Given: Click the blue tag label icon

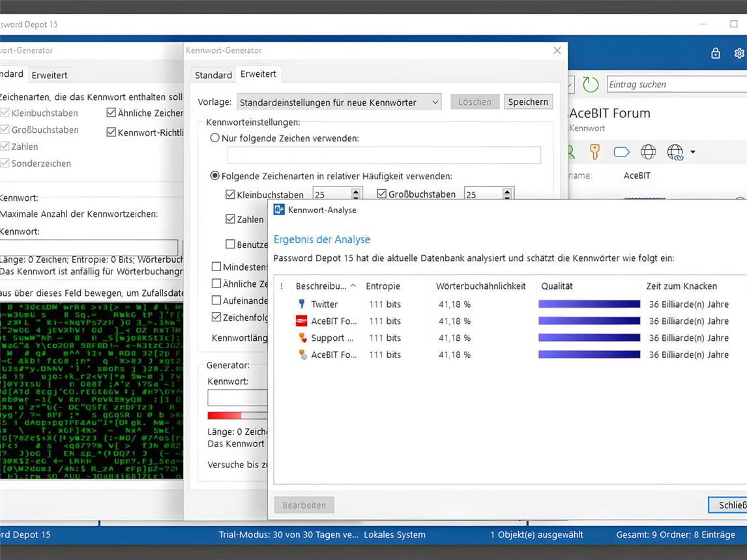Looking at the screenshot, I should 621,152.
